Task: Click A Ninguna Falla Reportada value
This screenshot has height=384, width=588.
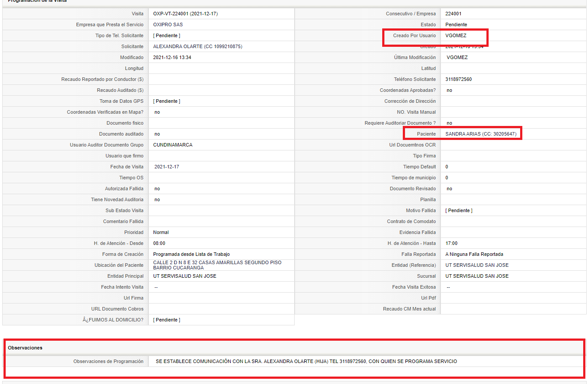Action: point(474,254)
